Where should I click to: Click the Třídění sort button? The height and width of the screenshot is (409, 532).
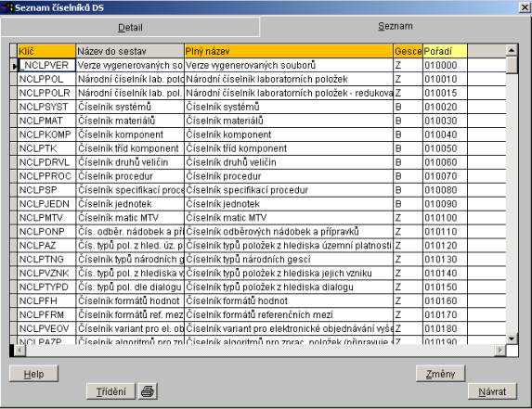(x=110, y=391)
